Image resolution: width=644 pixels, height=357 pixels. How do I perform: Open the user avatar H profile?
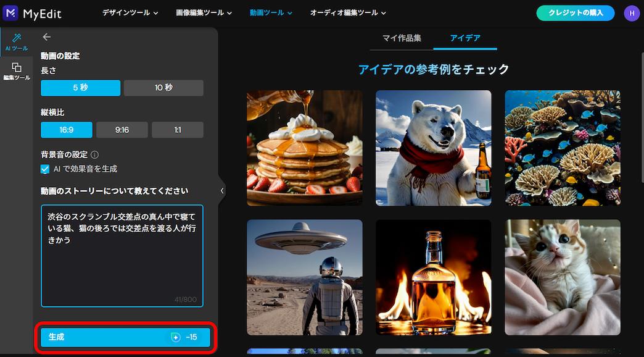(x=631, y=13)
